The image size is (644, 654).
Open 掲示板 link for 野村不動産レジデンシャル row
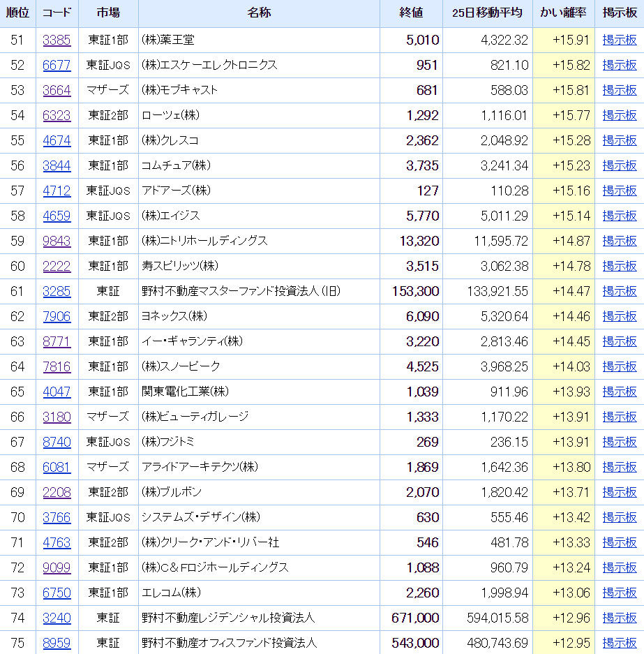(x=620, y=618)
